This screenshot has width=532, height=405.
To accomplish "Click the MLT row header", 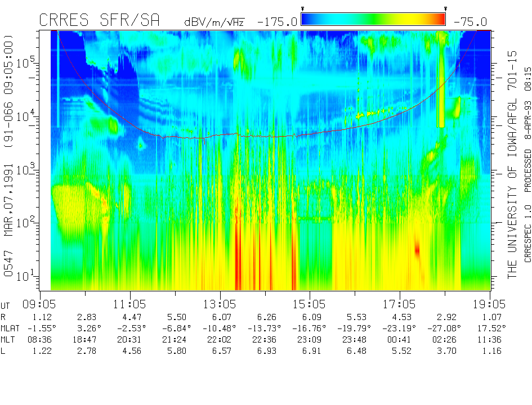I will pyautogui.click(x=8, y=340).
